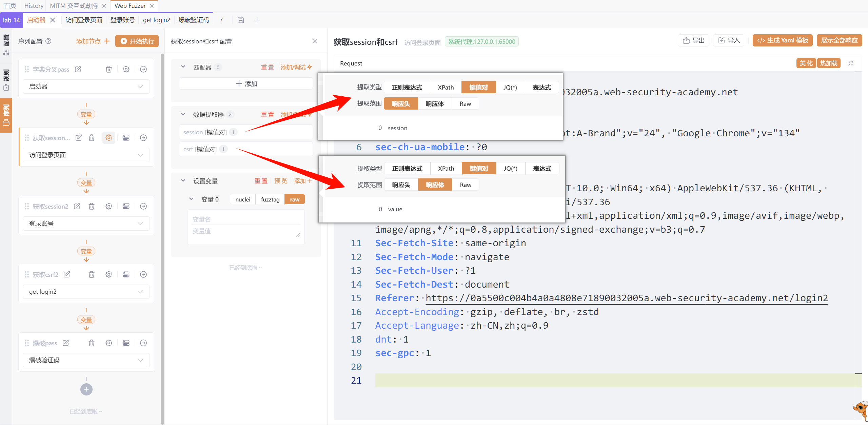This screenshot has width=868, height=425.
Task: Delete the 字典分叉pass node with trash icon
Action: pos(109,69)
